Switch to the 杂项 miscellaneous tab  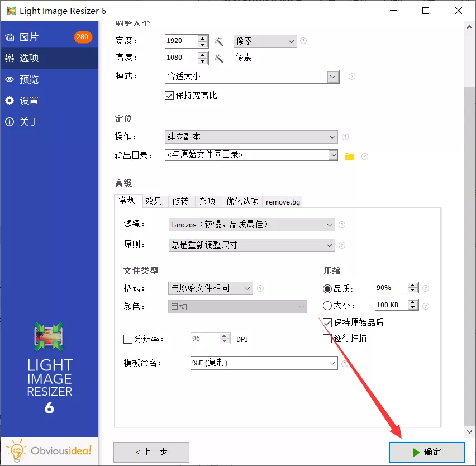[208, 202]
